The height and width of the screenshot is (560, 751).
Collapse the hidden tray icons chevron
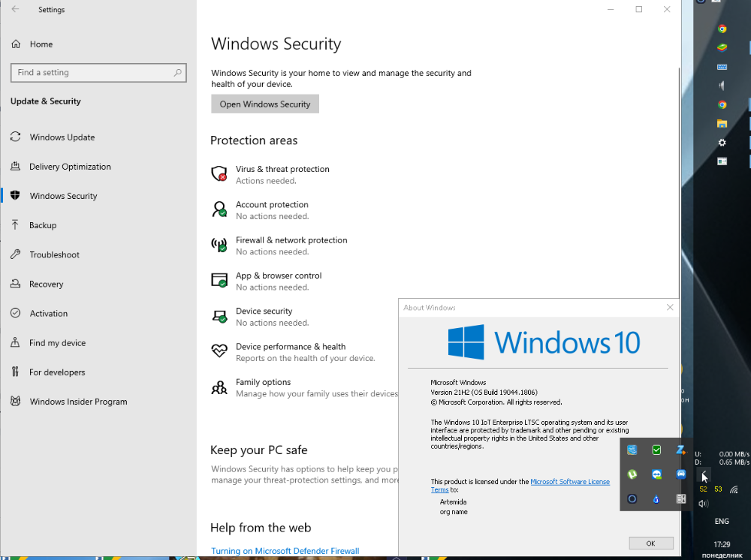(x=704, y=475)
